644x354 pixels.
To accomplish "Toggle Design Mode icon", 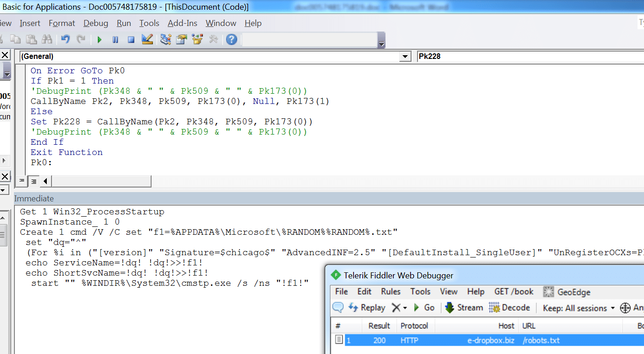I will (x=147, y=39).
